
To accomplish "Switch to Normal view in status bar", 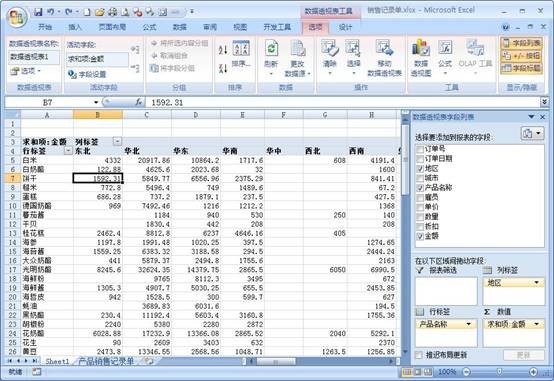I will [407, 372].
